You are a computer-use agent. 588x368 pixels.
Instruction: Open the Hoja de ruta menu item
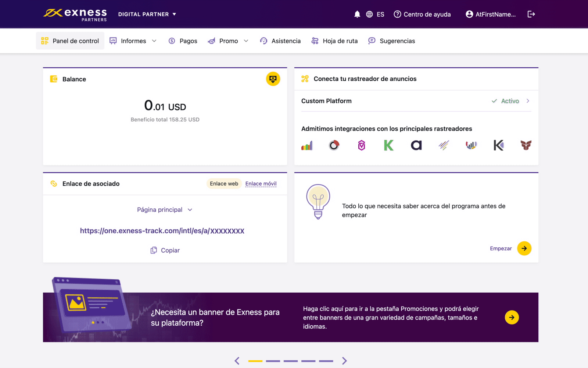334,41
